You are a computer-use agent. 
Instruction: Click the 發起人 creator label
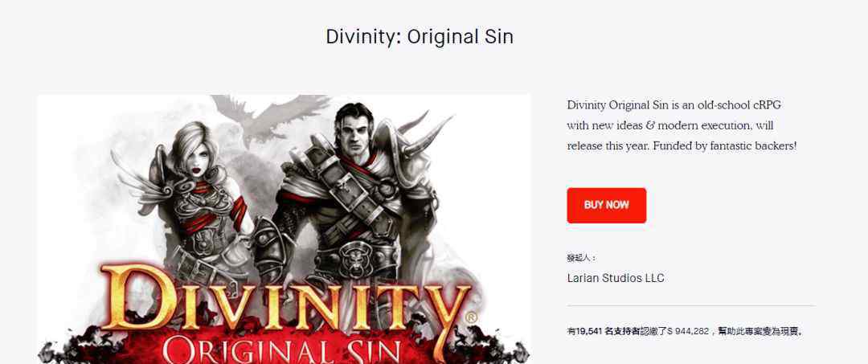(581, 258)
